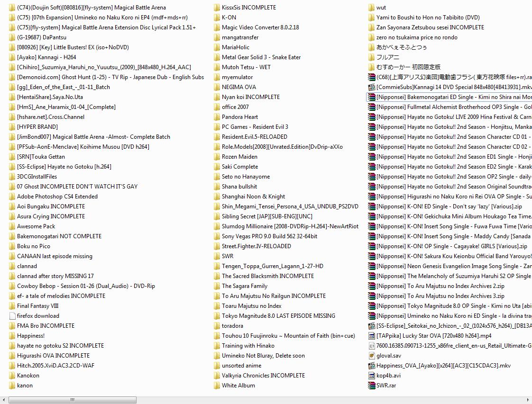The height and width of the screenshot is (404, 532).
Task: Click the video icon of Happiness_OVA mkv file
Action: click(372, 365)
